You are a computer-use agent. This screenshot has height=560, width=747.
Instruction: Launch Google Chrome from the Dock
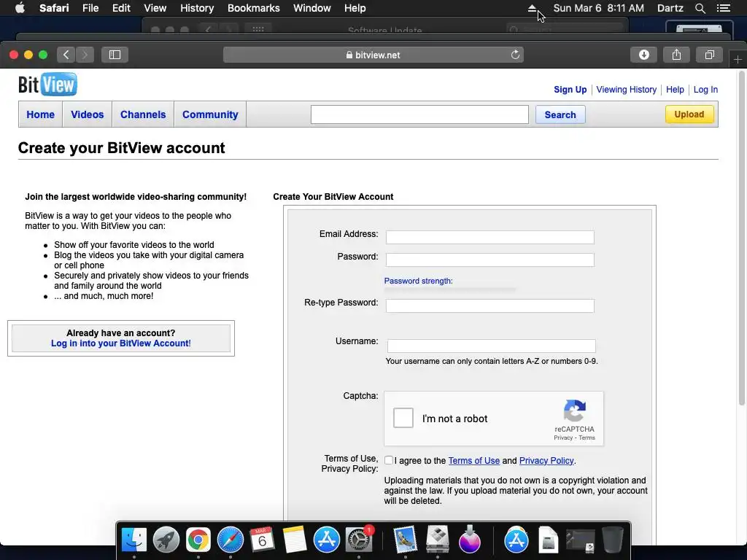198,540
